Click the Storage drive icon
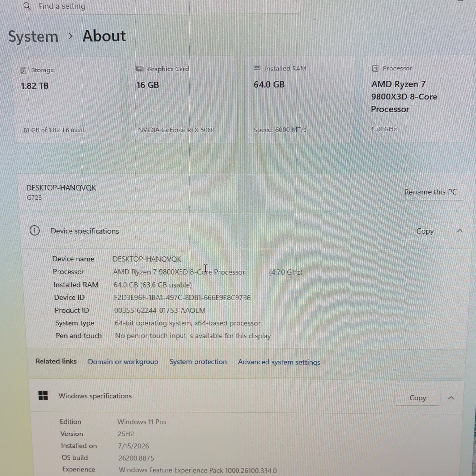 pyautogui.click(x=23, y=70)
